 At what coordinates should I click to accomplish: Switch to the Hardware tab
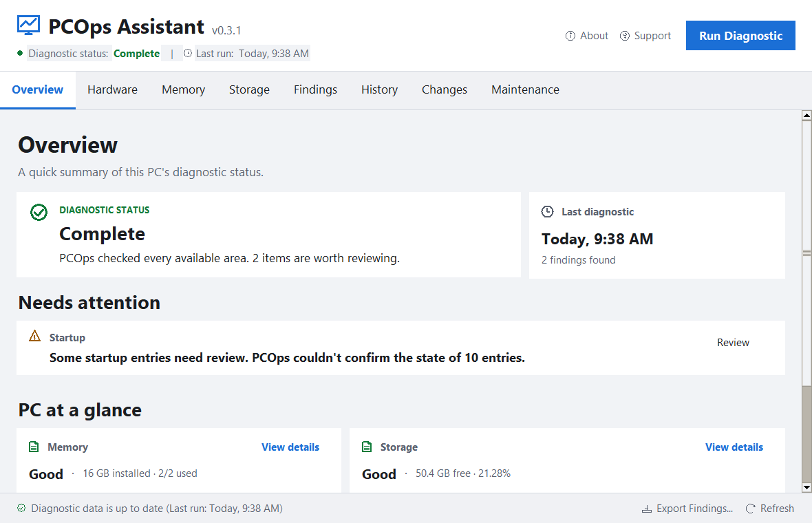[112, 89]
